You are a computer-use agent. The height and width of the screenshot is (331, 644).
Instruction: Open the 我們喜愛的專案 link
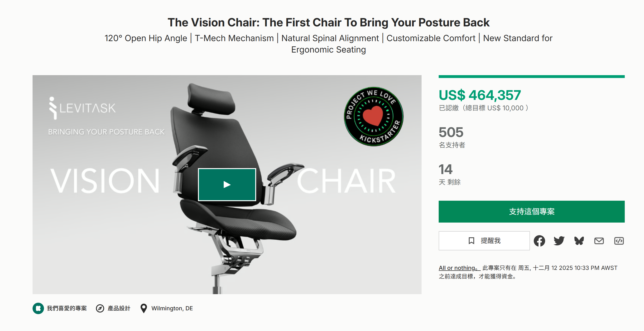pos(67,308)
